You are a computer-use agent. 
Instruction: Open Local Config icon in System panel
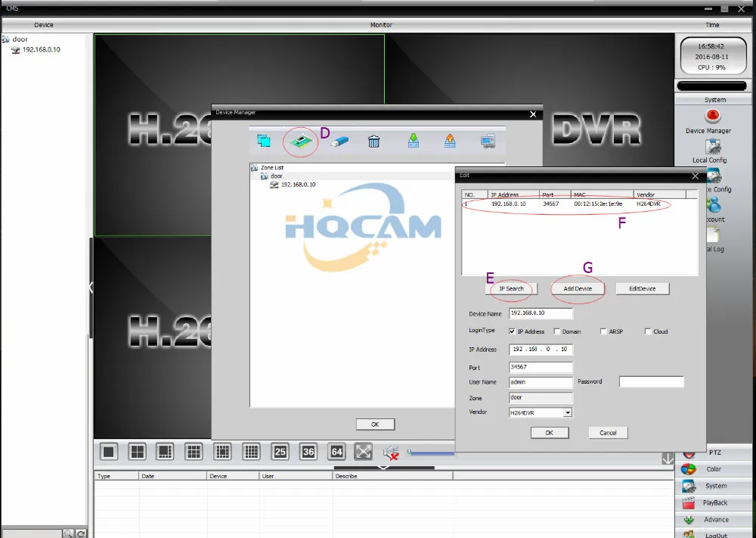click(713, 147)
